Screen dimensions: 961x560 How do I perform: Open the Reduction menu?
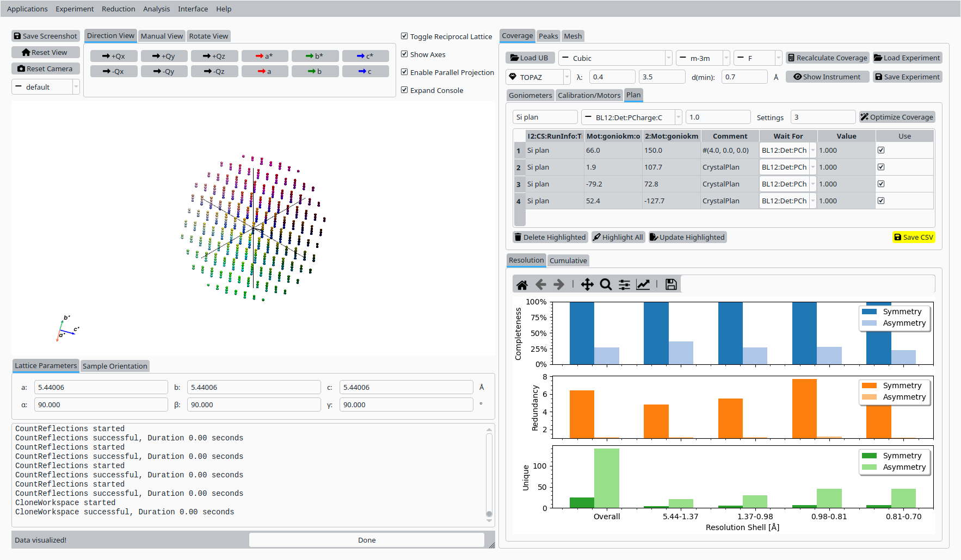[118, 9]
